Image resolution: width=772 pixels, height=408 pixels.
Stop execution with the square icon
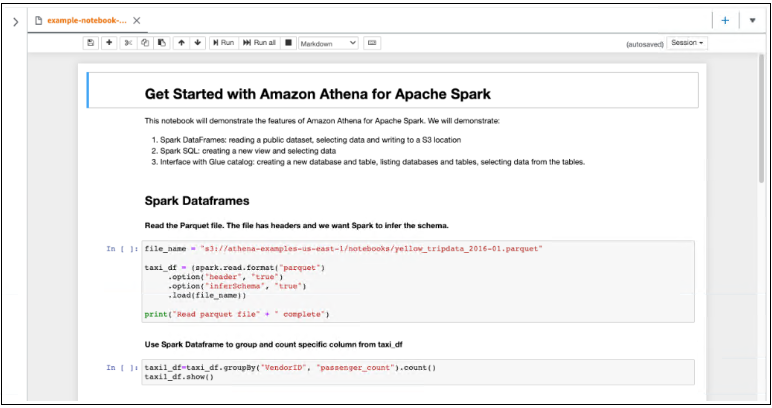[288, 43]
